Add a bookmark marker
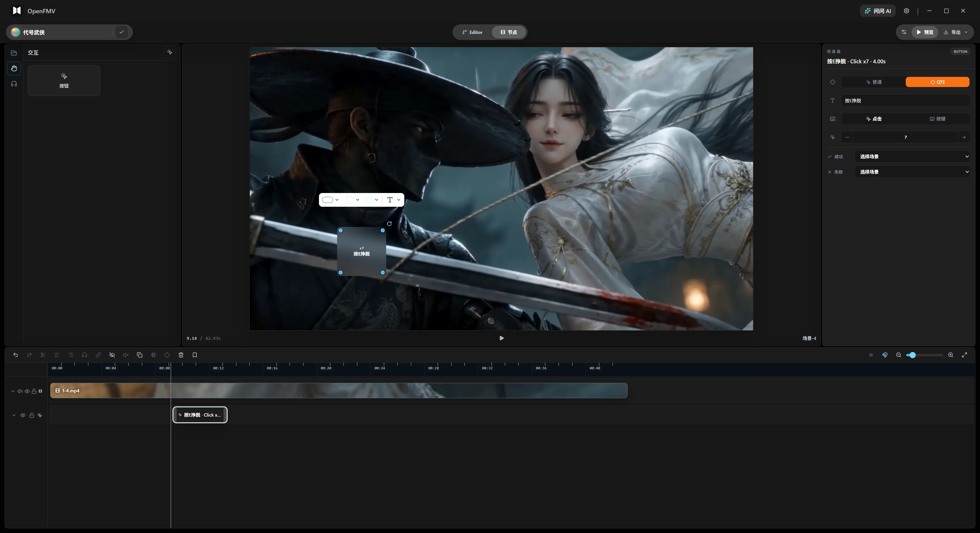This screenshot has width=980, height=533. tap(195, 355)
